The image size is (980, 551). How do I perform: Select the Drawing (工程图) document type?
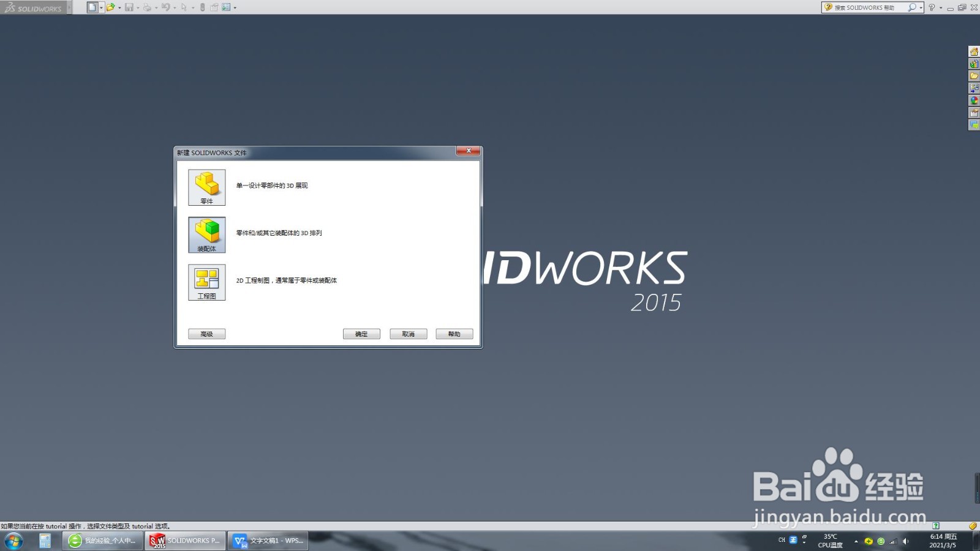pos(206,282)
